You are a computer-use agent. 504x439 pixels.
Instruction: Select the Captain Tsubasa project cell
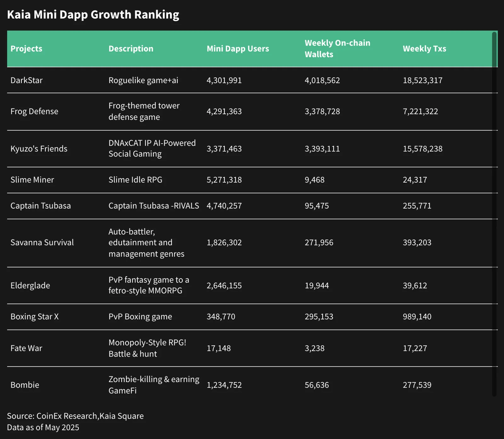pyautogui.click(x=41, y=206)
